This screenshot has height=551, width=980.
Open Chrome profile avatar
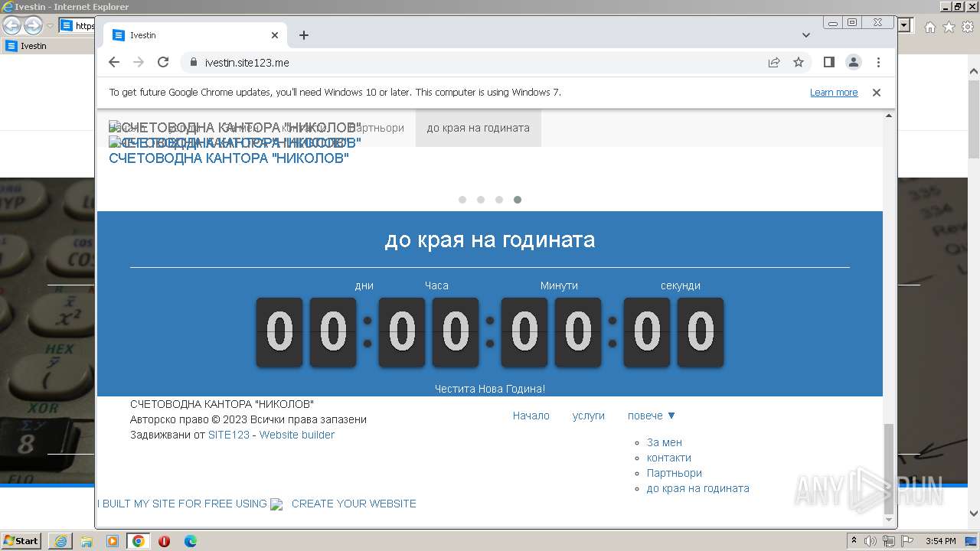click(854, 63)
